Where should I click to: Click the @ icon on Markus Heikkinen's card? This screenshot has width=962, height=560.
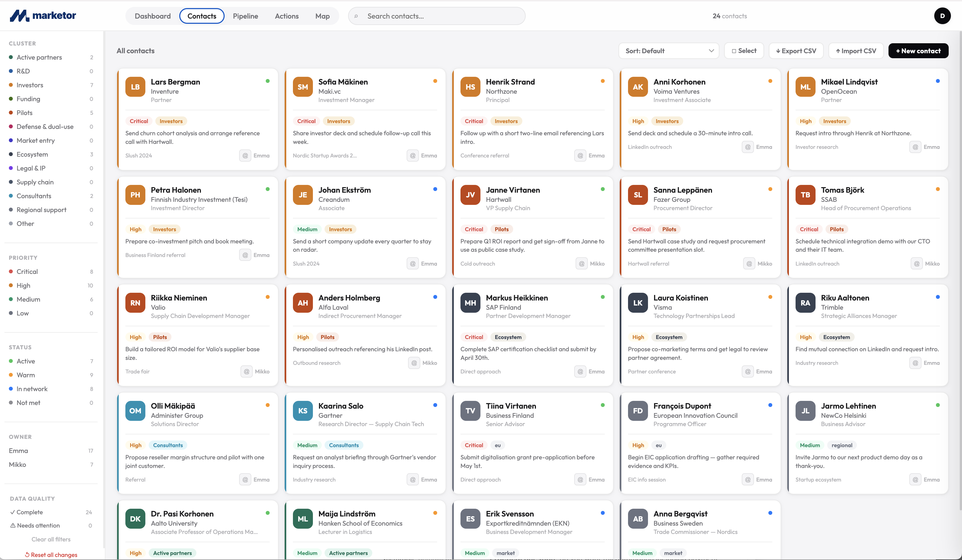(x=580, y=371)
